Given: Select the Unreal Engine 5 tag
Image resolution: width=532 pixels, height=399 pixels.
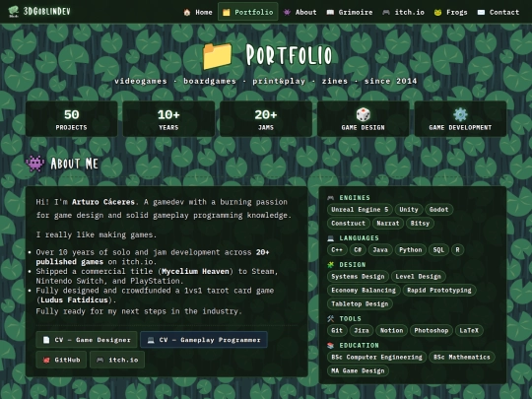Looking at the screenshot, I should click(360, 209).
